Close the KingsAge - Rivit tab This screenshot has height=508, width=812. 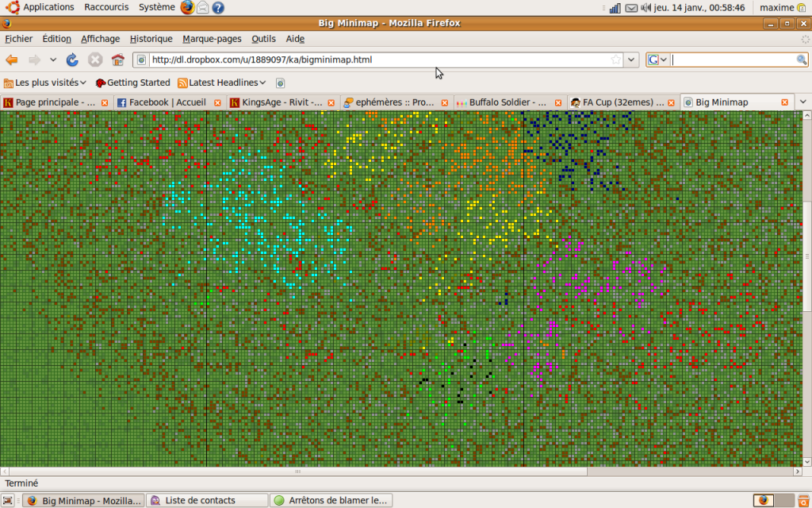point(331,102)
